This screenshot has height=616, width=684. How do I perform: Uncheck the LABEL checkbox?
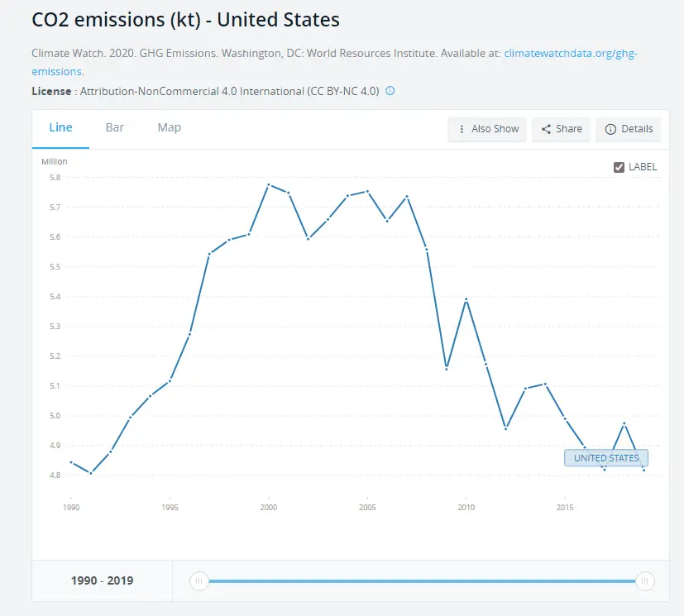point(619,167)
